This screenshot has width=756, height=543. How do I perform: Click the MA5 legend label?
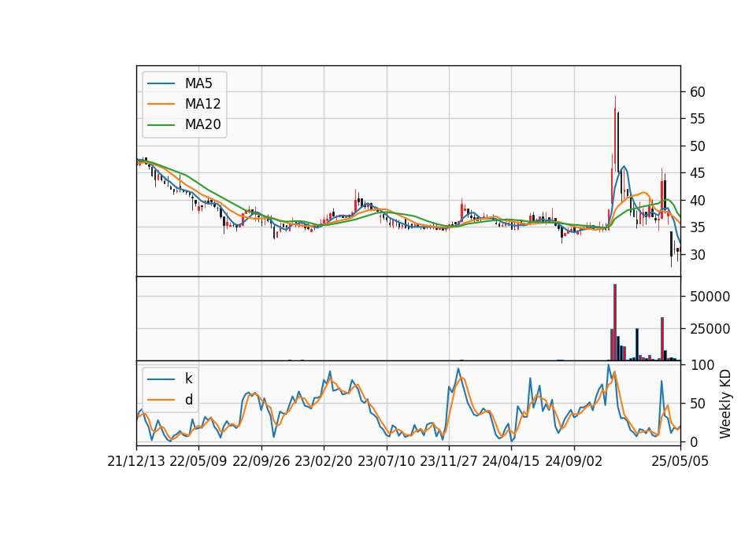[x=198, y=83]
